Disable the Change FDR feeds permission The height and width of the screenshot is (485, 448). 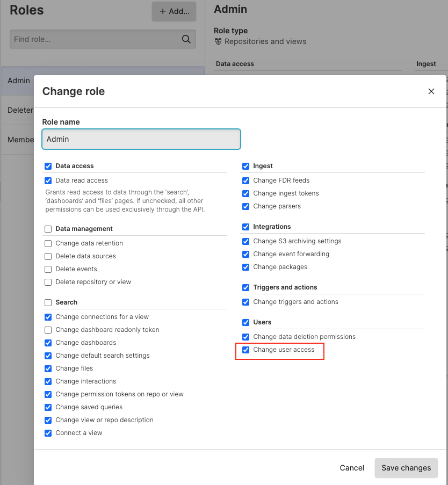[245, 180]
